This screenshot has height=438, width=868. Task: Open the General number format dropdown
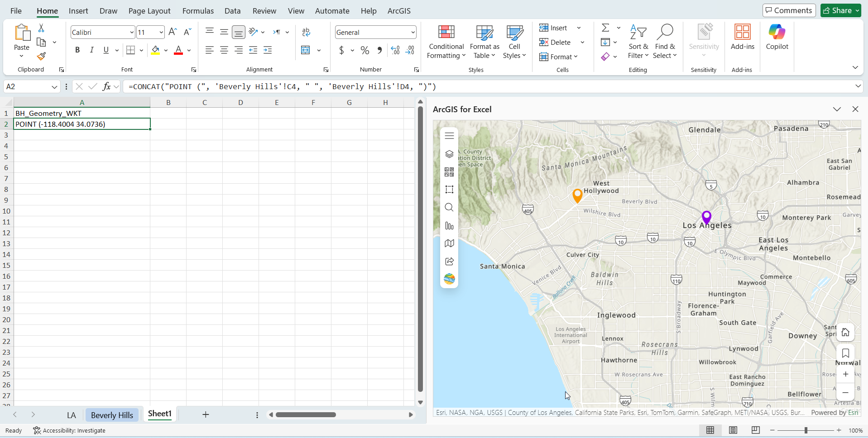coord(413,32)
